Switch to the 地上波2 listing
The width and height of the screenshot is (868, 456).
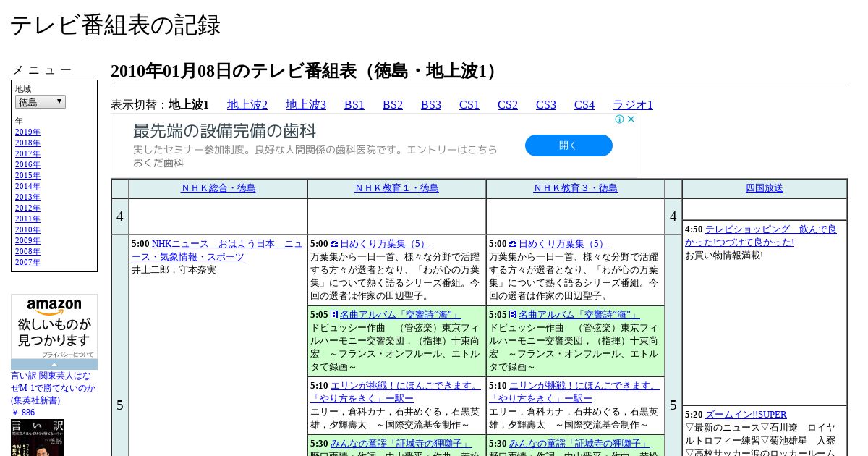pyautogui.click(x=247, y=105)
